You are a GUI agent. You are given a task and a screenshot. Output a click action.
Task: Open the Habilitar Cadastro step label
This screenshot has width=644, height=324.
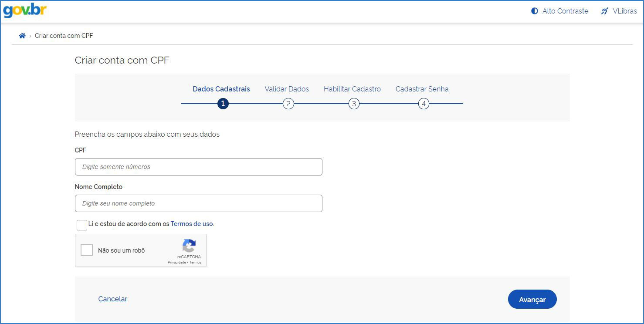(x=352, y=89)
